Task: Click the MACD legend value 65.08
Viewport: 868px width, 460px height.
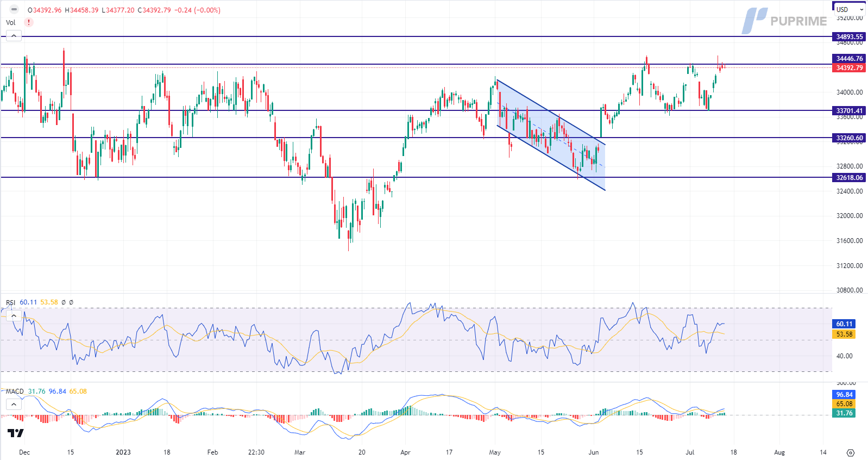Action: point(78,391)
